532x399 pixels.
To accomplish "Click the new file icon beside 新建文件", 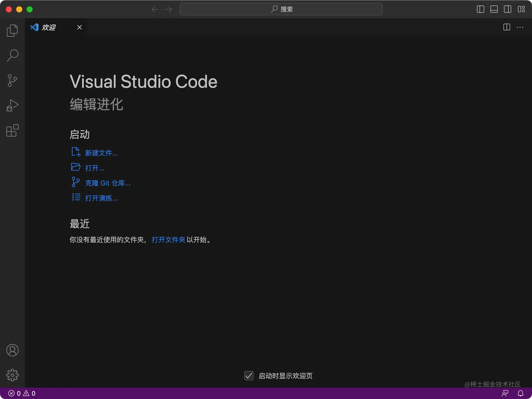I will [x=76, y=152].
